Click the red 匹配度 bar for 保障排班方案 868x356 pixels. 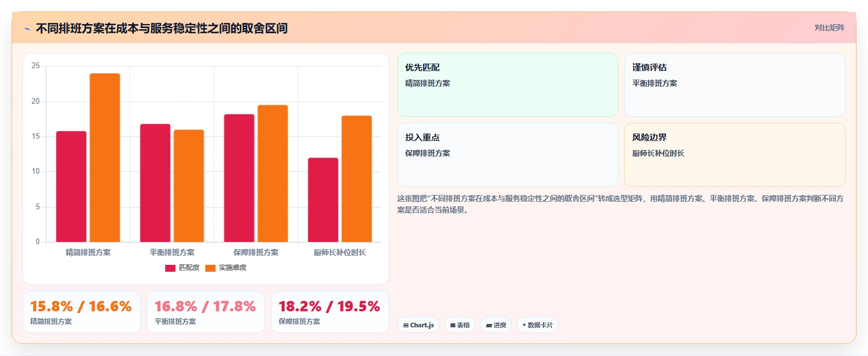click(239, 178)
